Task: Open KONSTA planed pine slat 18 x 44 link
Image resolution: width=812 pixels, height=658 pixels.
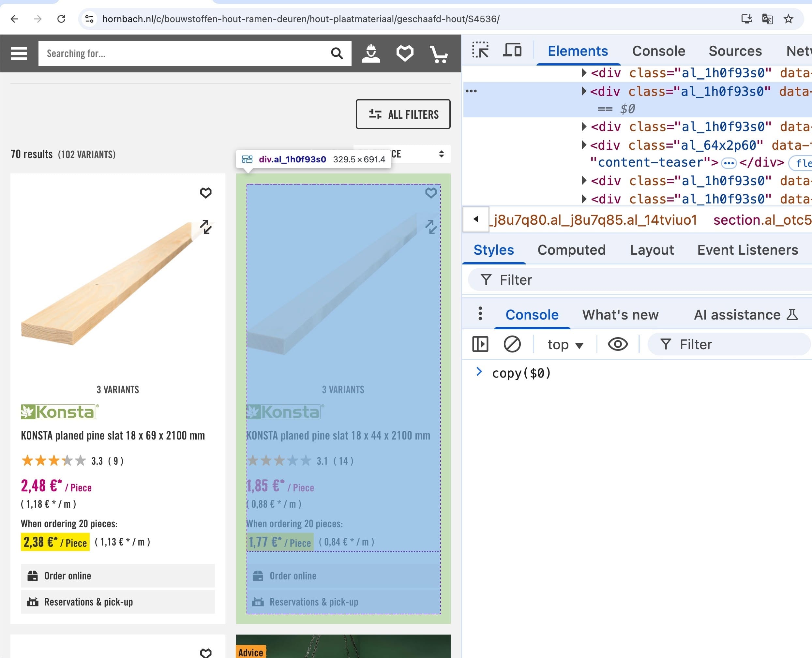Action: point(338,435)
